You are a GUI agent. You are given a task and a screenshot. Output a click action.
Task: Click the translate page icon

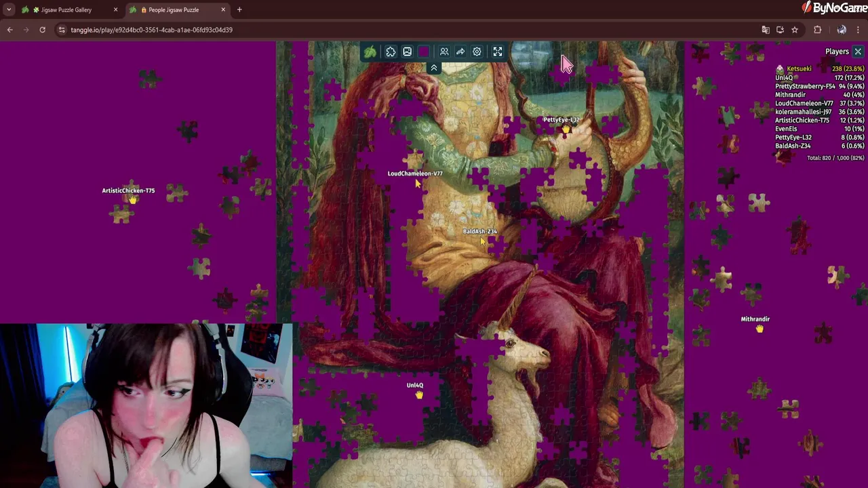pyautogui.click(x=766, y=30)
